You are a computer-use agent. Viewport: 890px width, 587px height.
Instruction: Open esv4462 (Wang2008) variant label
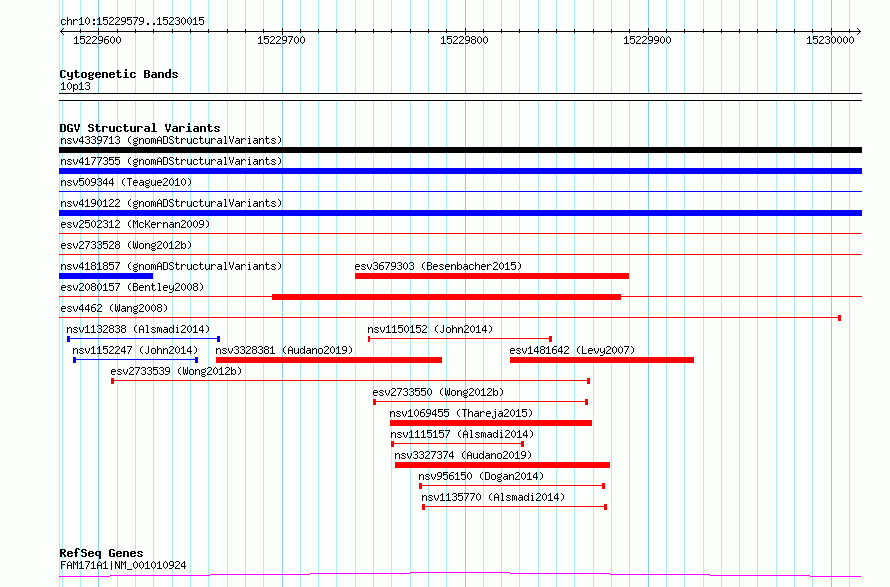click(114, 308)
